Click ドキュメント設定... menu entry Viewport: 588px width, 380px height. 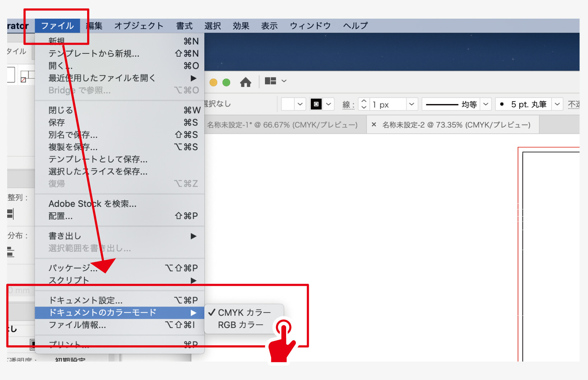click(x=86, y=300)
